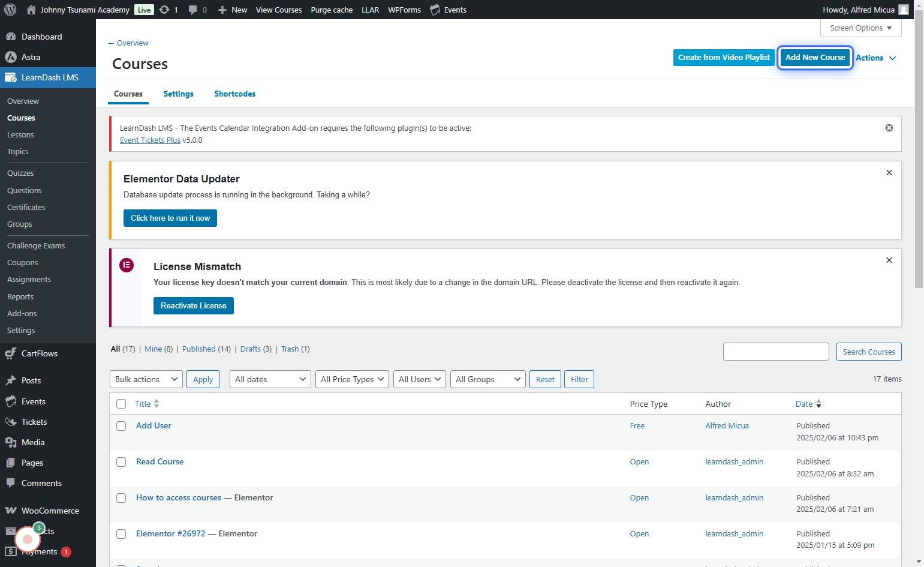The height and width of the screenshot is (567, 924).
Task: Toggle the select-all checkbox in table header
Action: pyautogui.click(x=121, y=404)
